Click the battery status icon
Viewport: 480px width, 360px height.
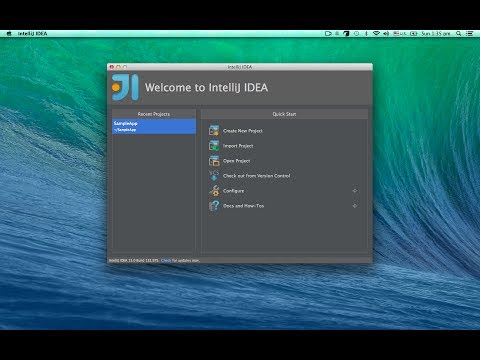pyautogui.click(x=414, y=34)
